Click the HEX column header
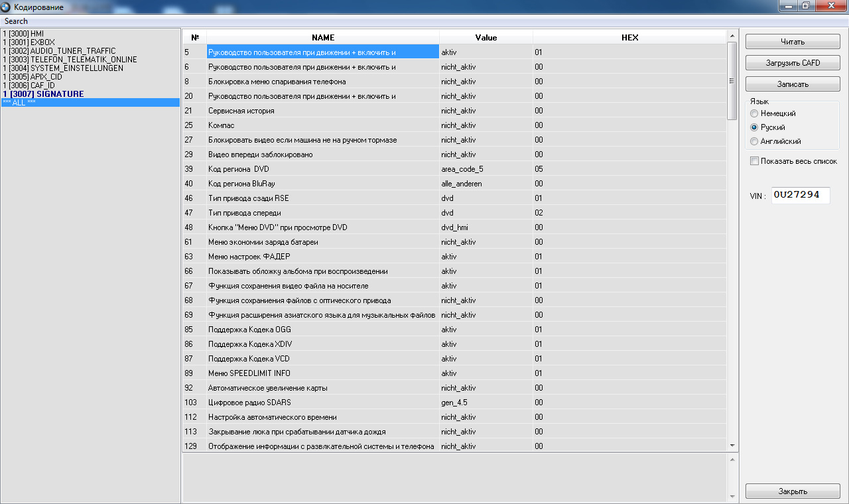The height and width of the screenshot is (504, 849). point(629,38)
